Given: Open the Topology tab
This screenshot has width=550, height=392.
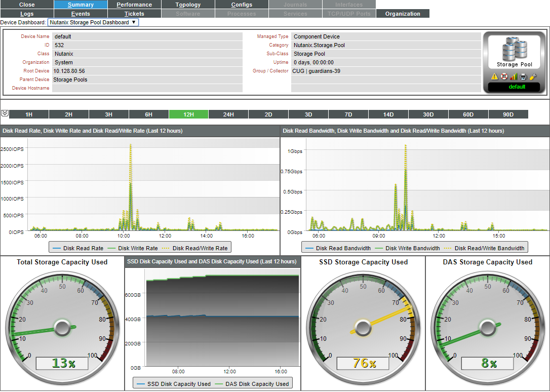Looking at the screenshot, I should point(188,5).
